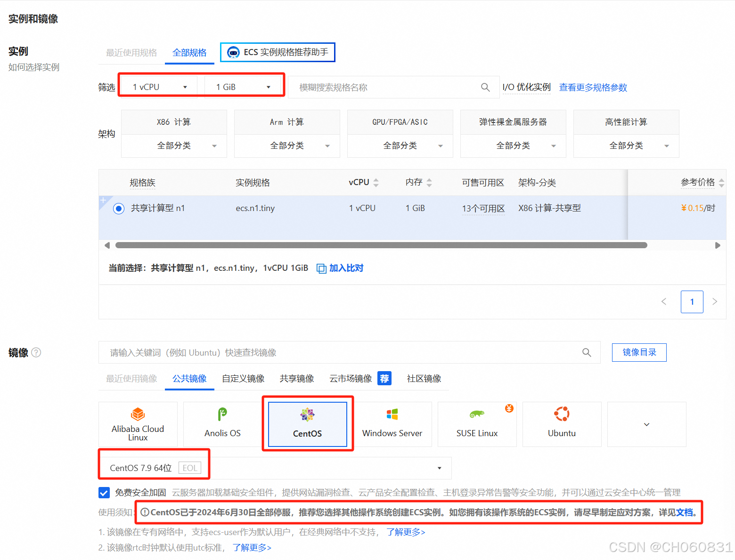
Task: Expand Arm 计算 全部分类 dropdown
Action: pos(287,146)
